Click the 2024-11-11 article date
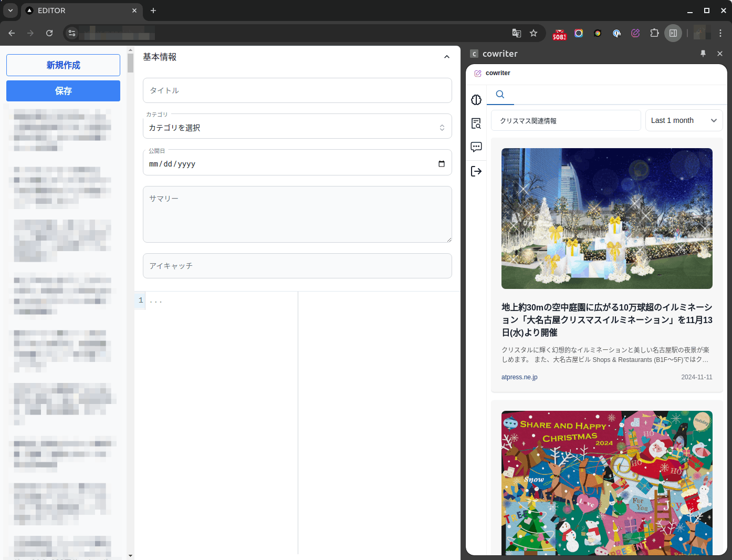732x560 pixels. (697, 377)
